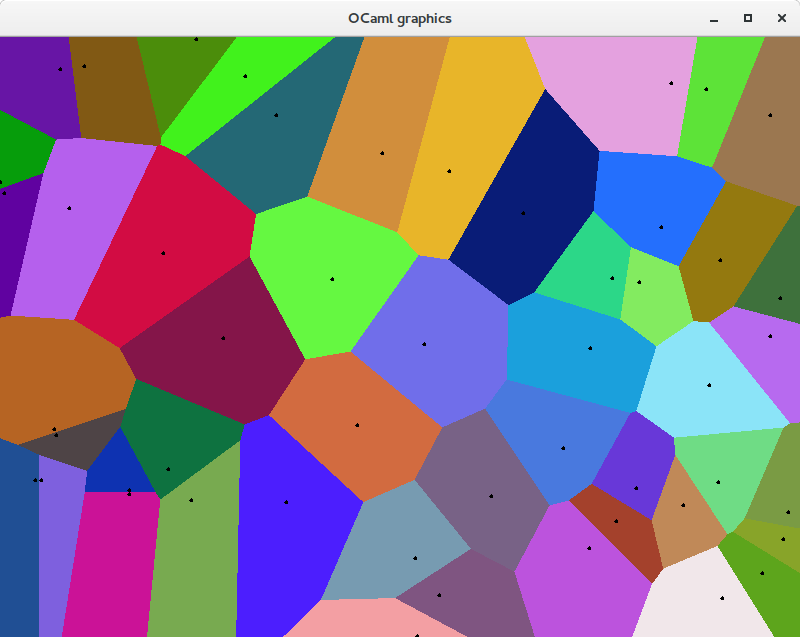This screenshot has width=800, height=637.
Task: Click the "OCaml graphics" title text
Action: point(399,18)
